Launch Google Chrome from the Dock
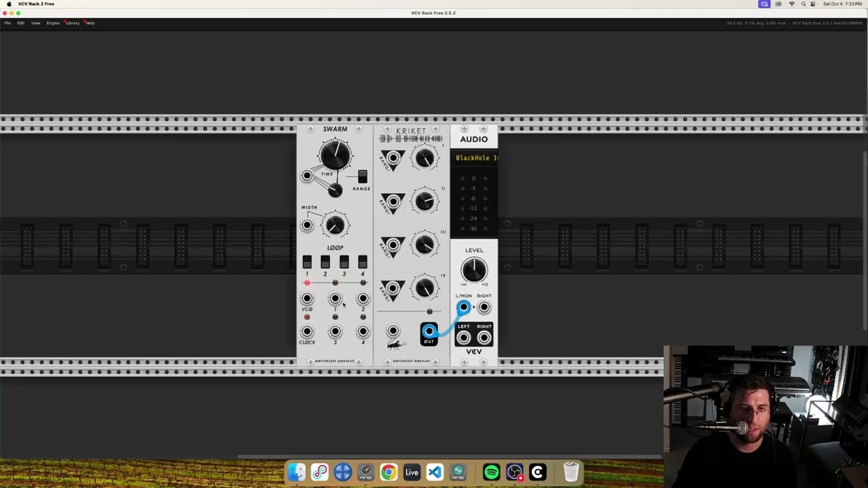This screenshot has height=488, width=868. 389,472
